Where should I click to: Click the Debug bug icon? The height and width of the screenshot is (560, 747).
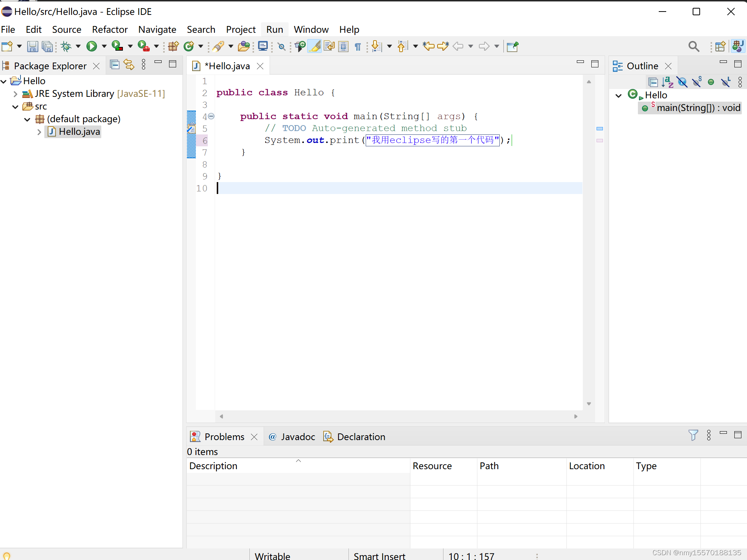(x=67, y=46)
